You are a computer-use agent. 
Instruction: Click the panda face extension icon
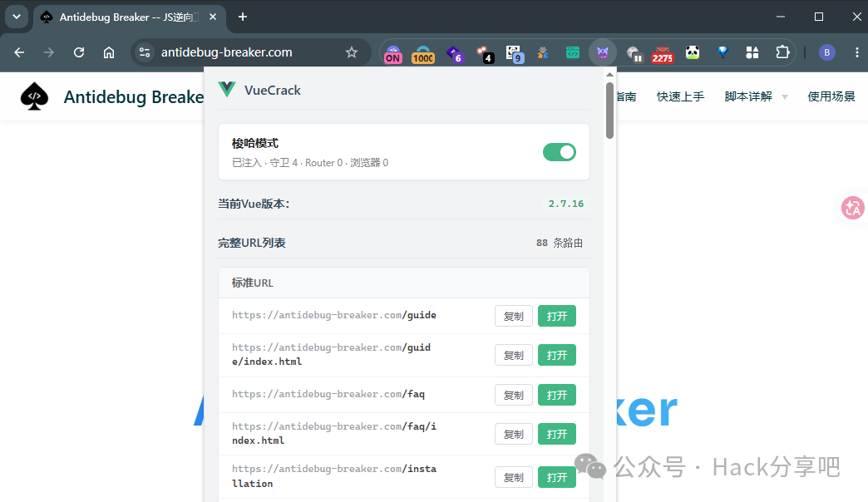coord(692,52)
